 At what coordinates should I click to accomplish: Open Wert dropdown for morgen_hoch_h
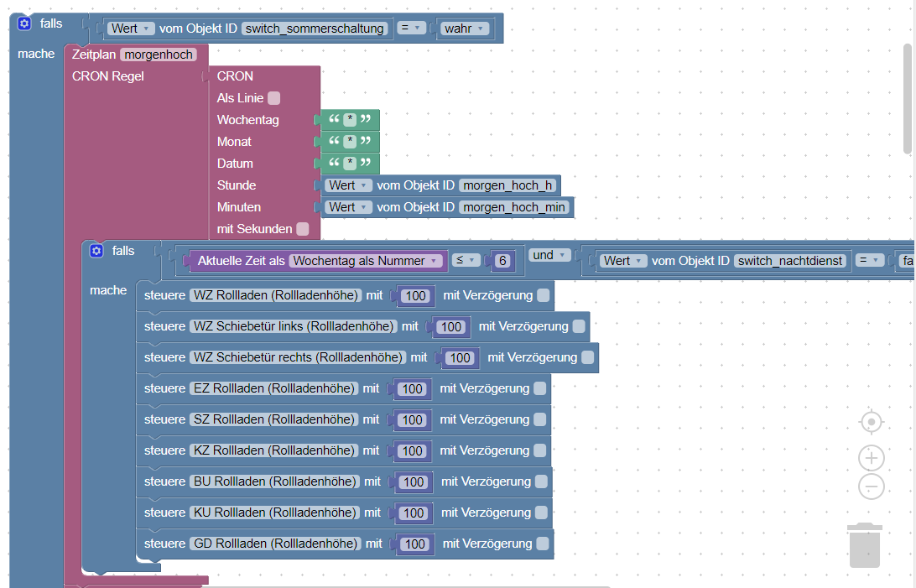click(348, 185)
